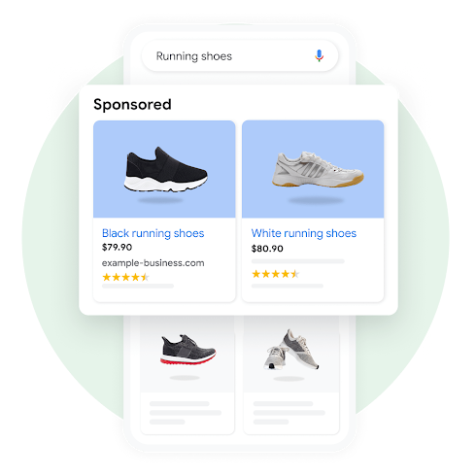The image size is (476, 476).
Task: Tap the microphone voice search icon
Action: point(319,55)
